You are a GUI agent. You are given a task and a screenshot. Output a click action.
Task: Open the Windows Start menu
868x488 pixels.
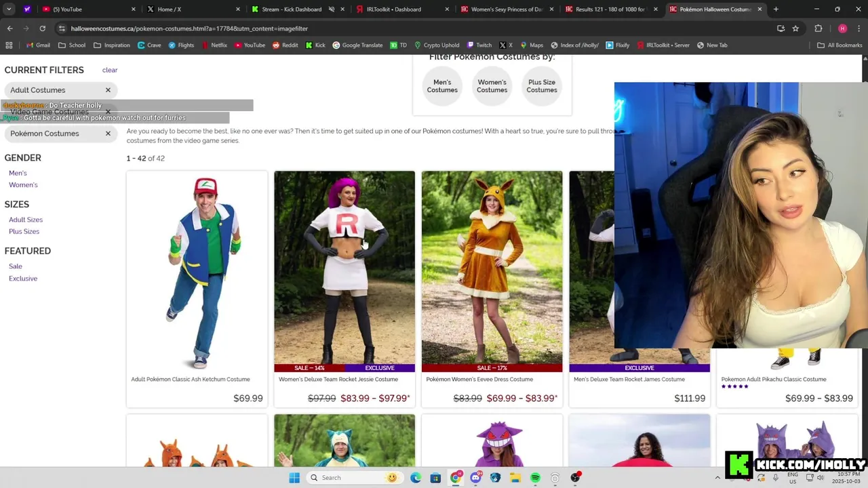[294, 478]
